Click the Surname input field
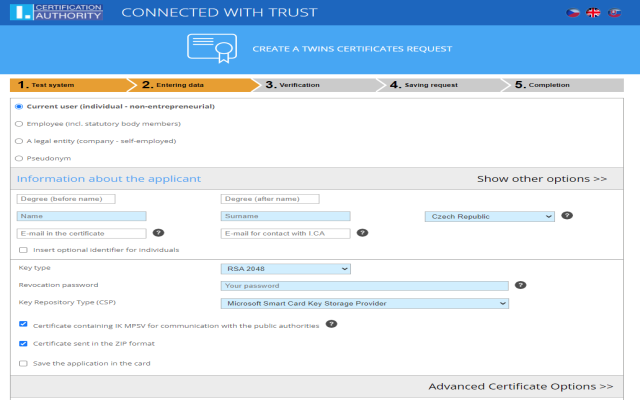Viewport: 640px width, 400px height. (x=285, y=216)
